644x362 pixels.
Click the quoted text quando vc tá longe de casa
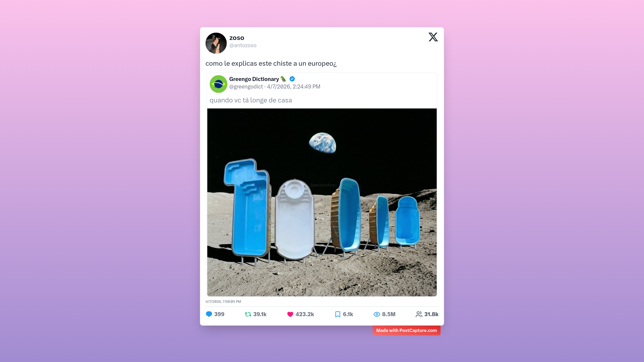click(x=251, y=100)
